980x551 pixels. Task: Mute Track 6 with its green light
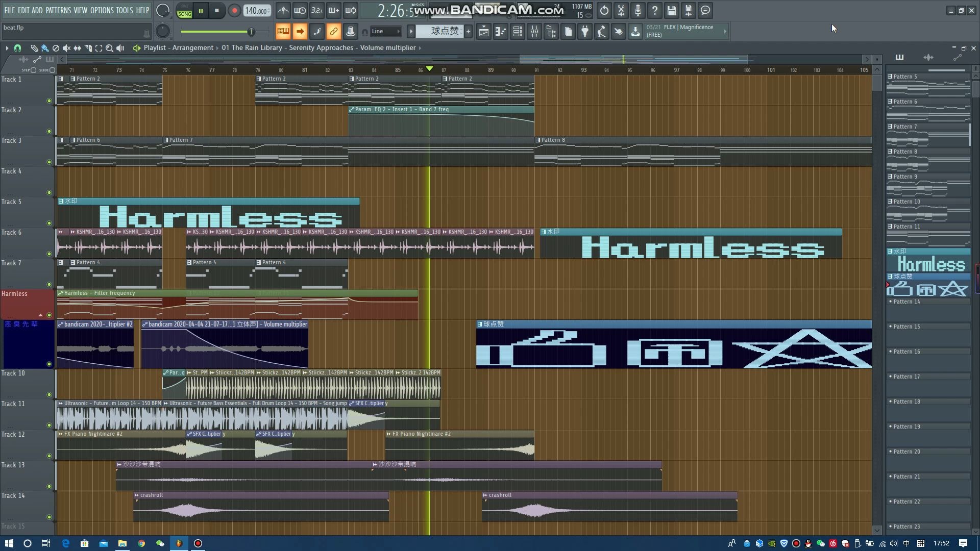click(x=50, y=254)
